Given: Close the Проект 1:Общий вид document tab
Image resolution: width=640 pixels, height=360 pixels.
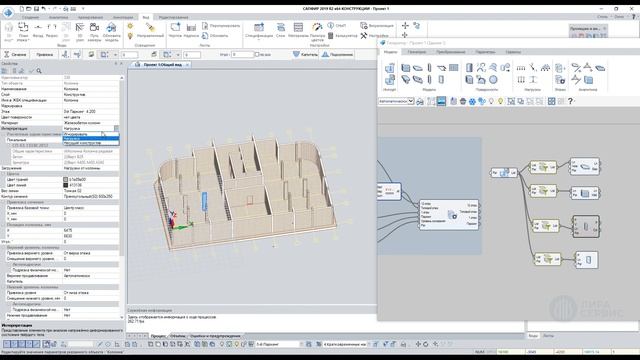Looking at the screenshot, I should coord(187,65).
